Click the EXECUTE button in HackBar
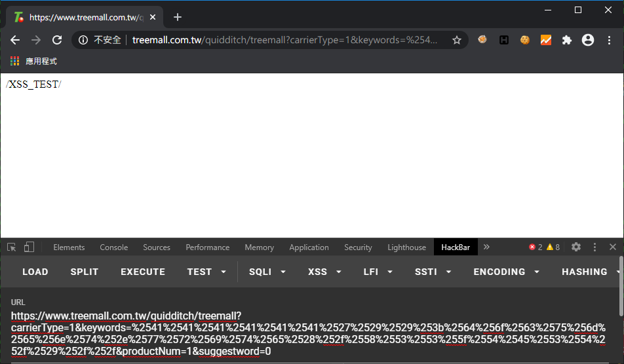 click(143, 272)
